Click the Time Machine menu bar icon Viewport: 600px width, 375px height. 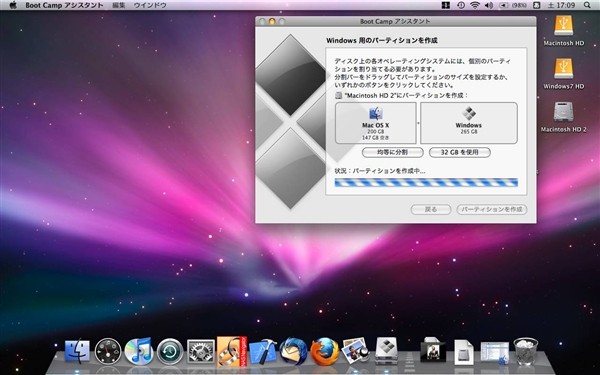461,5
